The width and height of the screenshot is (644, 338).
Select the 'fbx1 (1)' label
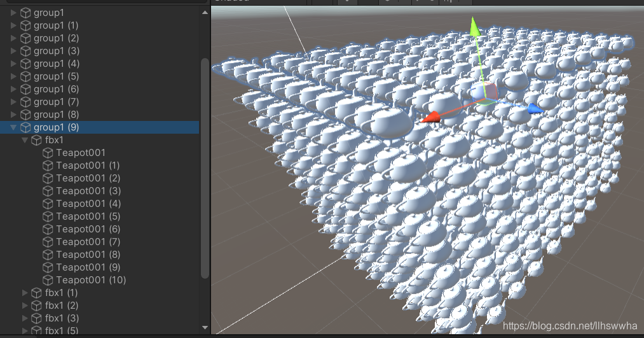coord(61,293)
